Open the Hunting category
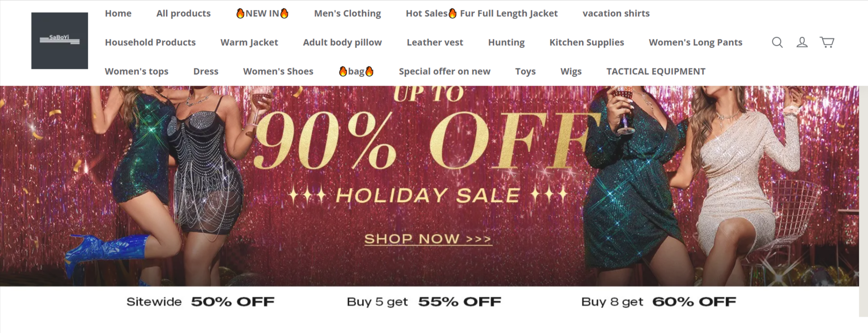The width and height of the screenshot is (868, 333). (506, 42)
